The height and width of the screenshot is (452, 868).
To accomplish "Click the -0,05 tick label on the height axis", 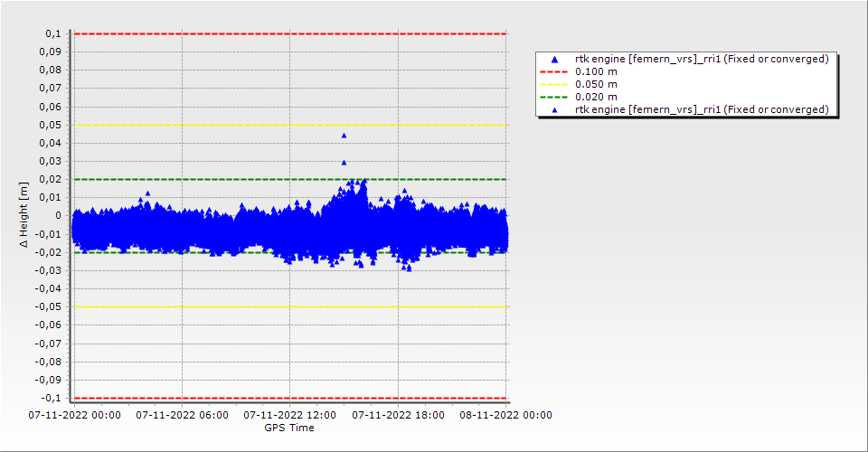I will (47, 306).
